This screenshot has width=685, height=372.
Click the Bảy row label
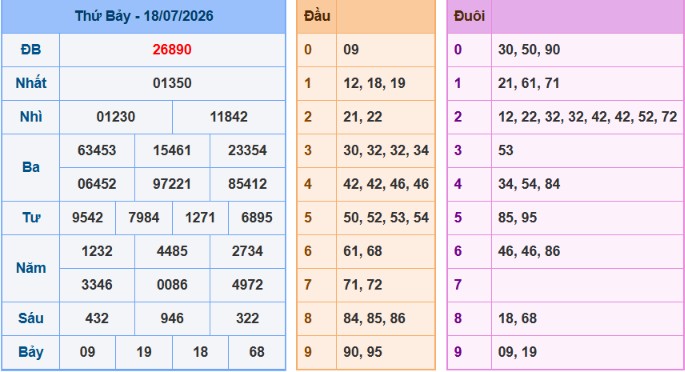tap(31, 352)
